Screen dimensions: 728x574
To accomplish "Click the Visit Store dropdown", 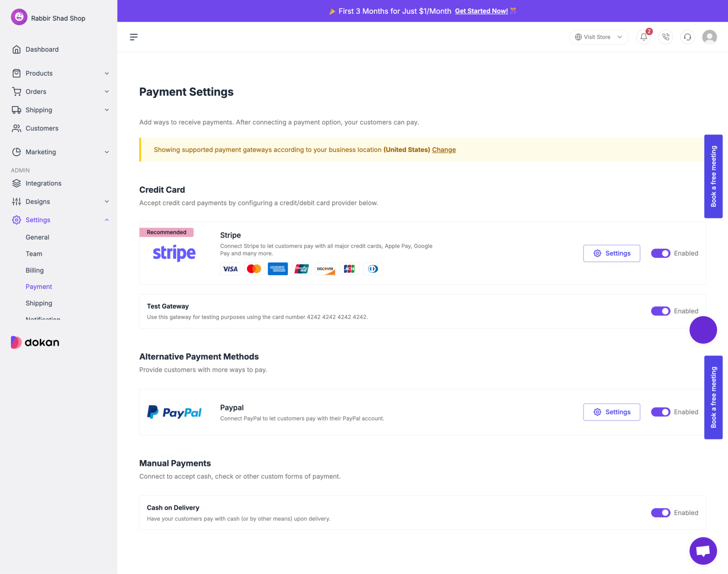I will pos(599,36).
